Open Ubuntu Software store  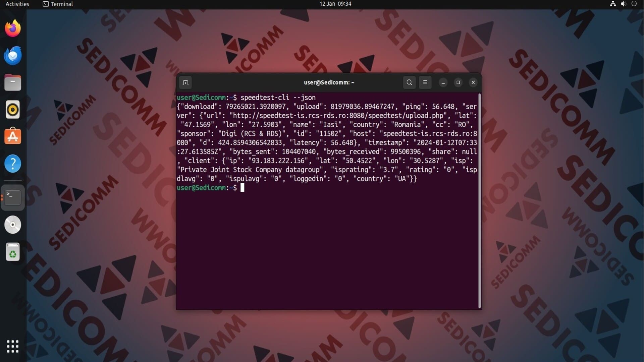[x=13, y=136]
